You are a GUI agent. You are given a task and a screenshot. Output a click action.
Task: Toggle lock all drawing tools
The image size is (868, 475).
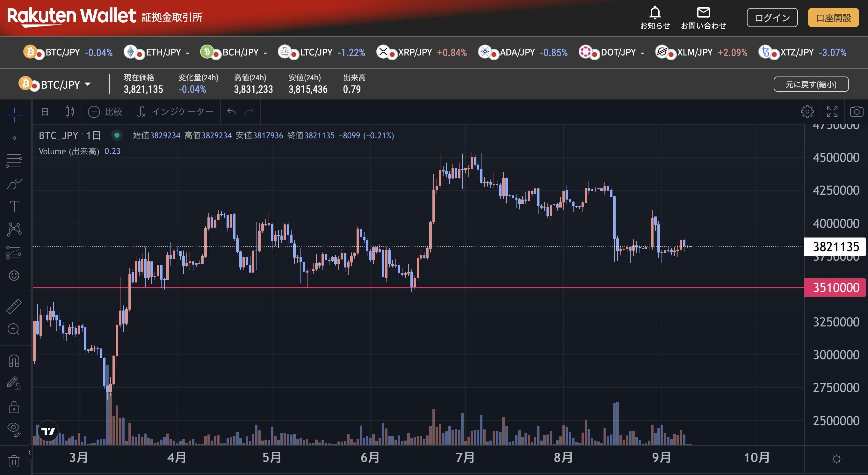14,407
